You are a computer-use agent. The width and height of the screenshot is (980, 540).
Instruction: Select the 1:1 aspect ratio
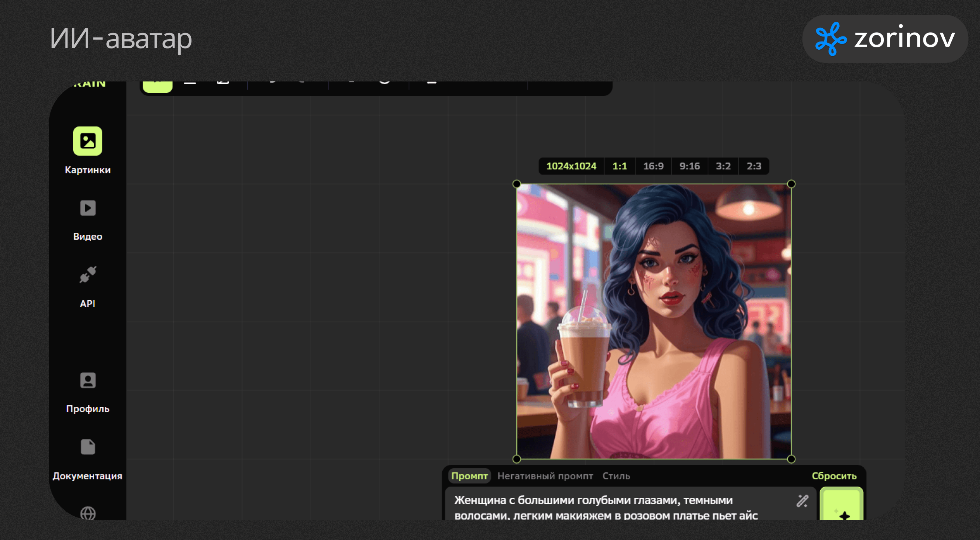coord(619,166)
